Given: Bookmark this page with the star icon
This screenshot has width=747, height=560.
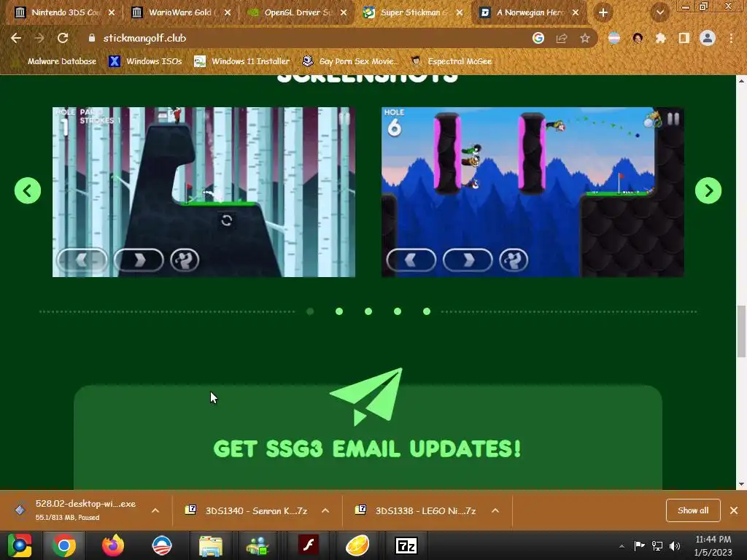Looking at the screenshot, I should tap(585, 38).
